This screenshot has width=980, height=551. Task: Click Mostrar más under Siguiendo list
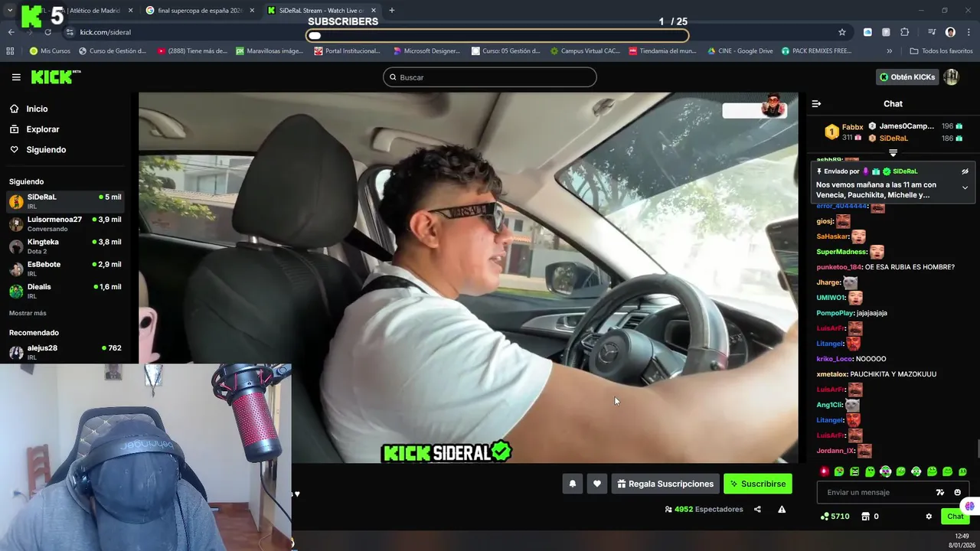point(28,313)
